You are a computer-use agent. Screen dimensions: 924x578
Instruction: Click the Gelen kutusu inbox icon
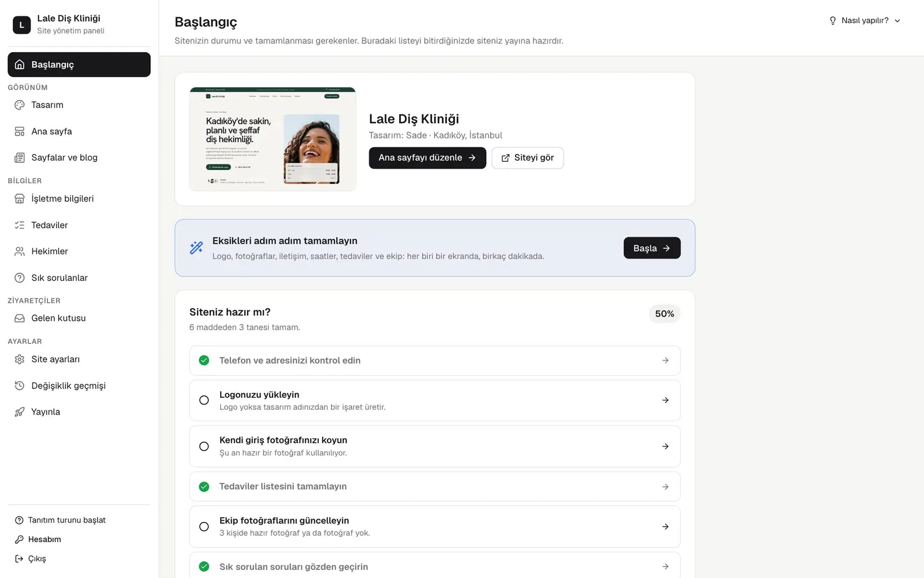[x=20, y=318]
